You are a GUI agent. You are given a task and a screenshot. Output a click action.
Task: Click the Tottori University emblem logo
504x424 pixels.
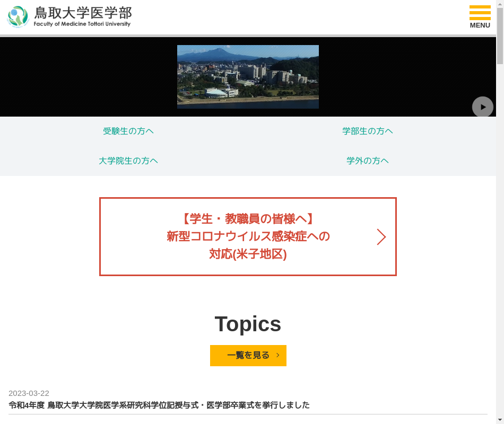[x=18, y=17]
